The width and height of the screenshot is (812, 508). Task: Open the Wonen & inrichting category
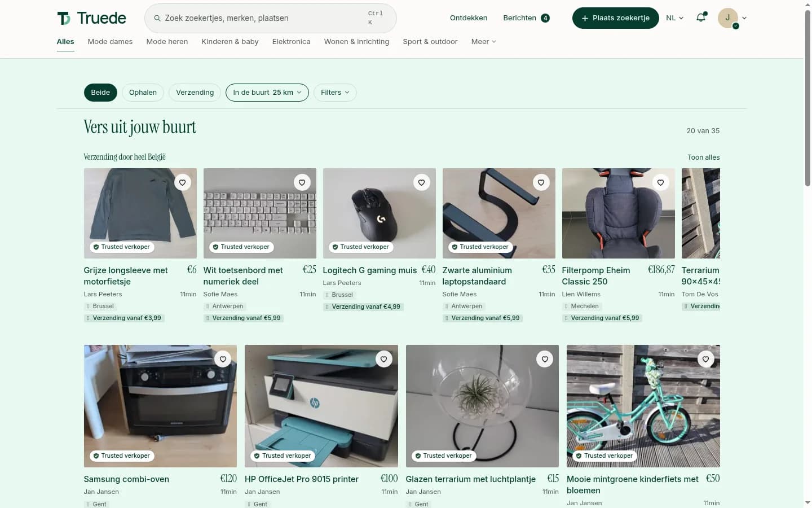click(356, 42)
